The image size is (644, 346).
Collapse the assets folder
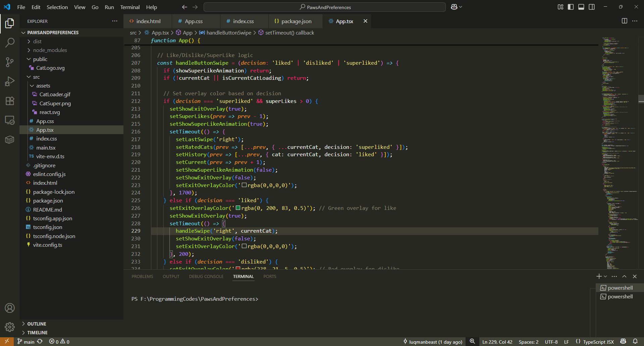tap(43, 86)
